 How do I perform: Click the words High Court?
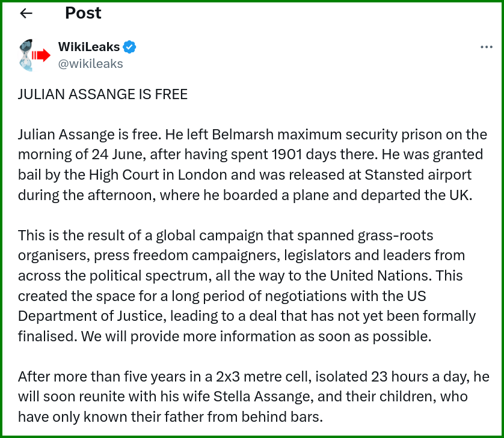[x=124, y=175]
